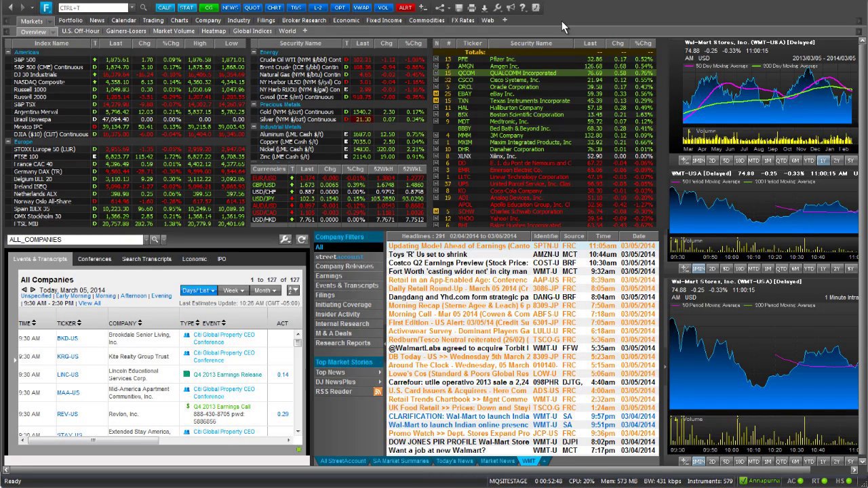Toggle 6M range on top Wal-Mart chart
Screen dimensions: 868x488
pos(795,161)
